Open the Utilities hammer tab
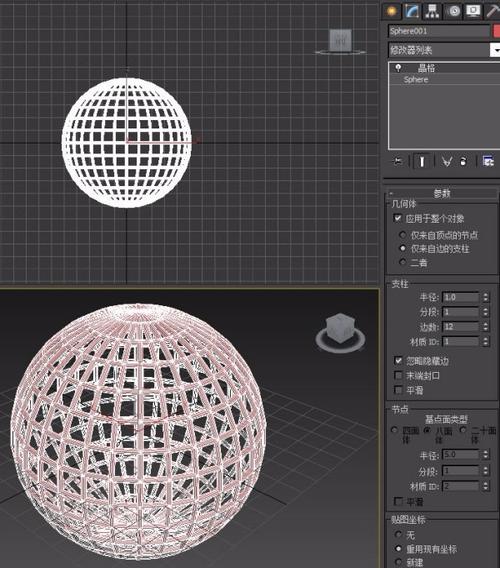This screenshot has width=500, height=568. point(492,11)
